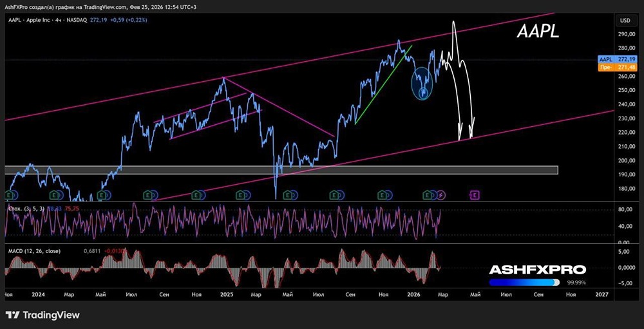This screenshot has height=329, width=644.
Task: Select the blue ellipse drawing on chart
Action: tap(422, 82)
